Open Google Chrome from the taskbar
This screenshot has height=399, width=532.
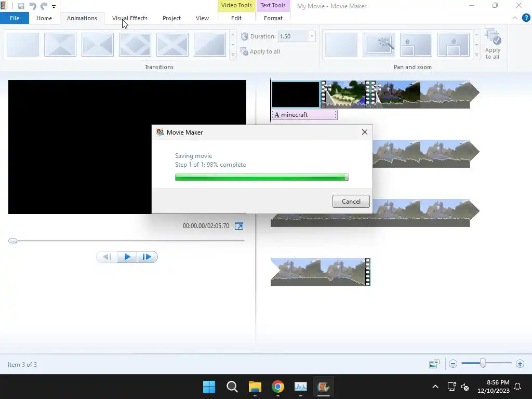(278, 387)
